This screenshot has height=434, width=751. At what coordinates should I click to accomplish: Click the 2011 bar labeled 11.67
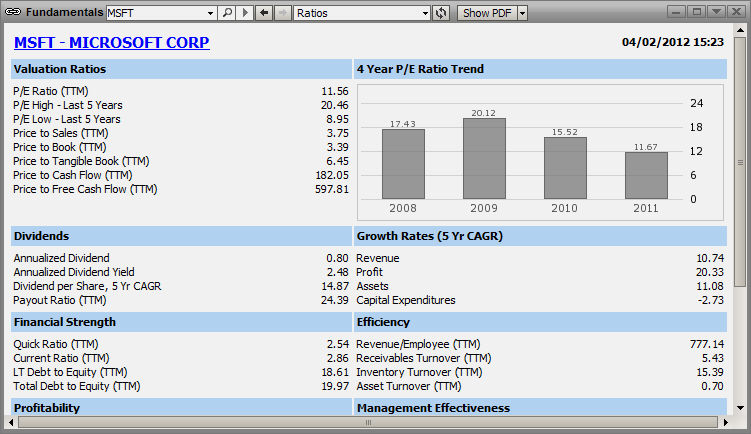(646, 175)
